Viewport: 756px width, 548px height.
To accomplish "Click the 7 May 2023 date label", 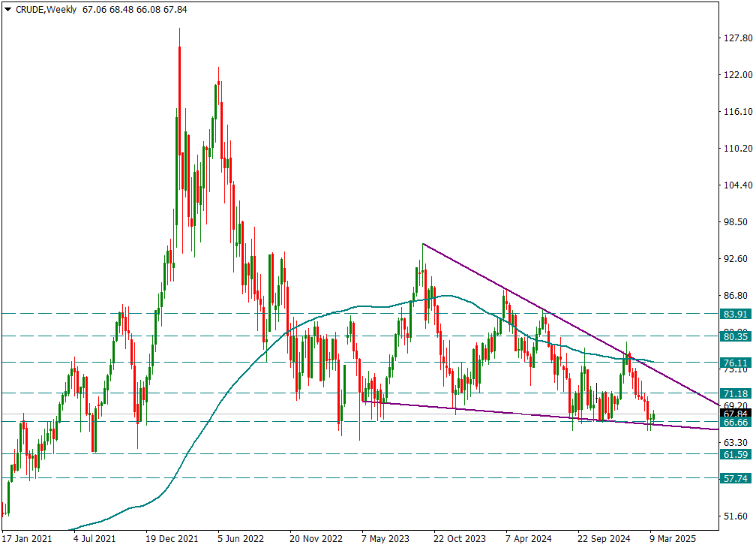I will [385, 538].
